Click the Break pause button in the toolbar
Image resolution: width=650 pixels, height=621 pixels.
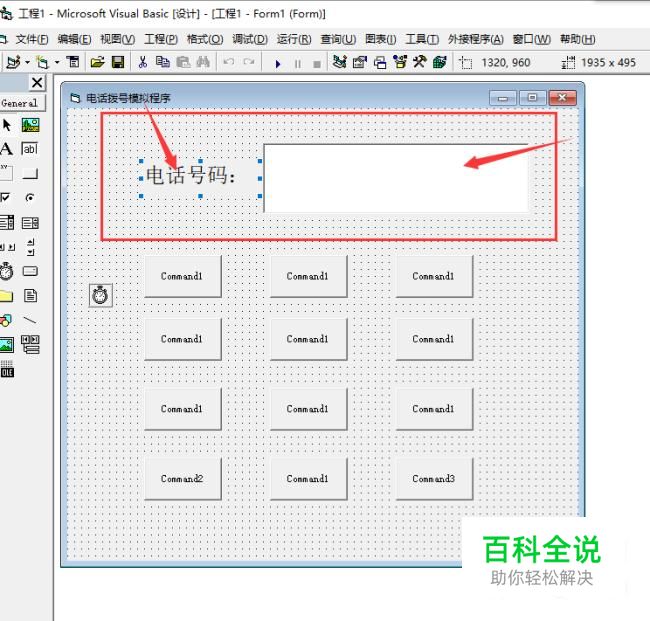click(x=298, y=64)
